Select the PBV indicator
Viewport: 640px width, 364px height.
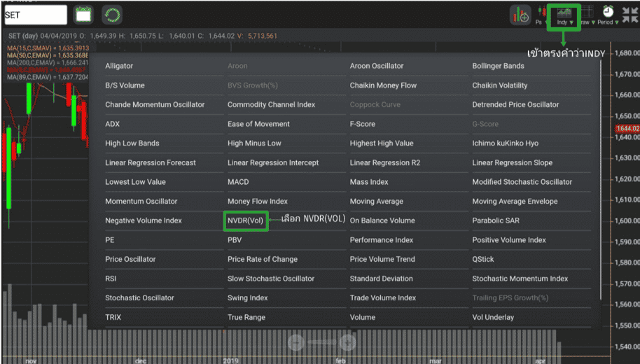click(x=235, y=240)
